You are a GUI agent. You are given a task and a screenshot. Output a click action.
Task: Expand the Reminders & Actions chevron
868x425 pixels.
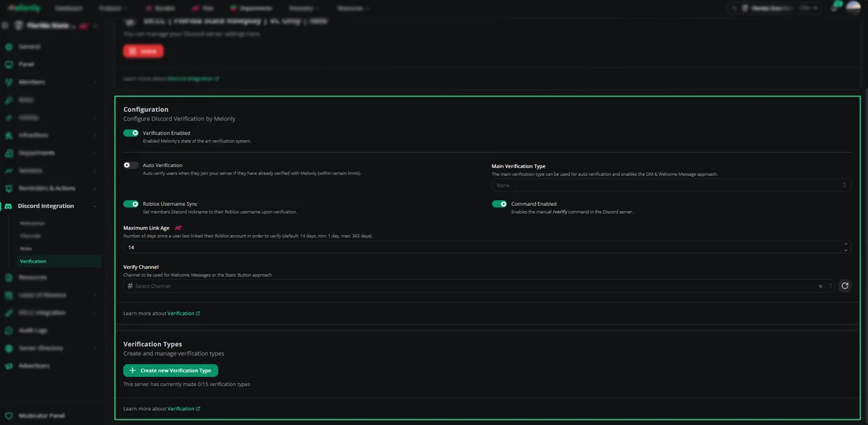[x=95, y=188]
